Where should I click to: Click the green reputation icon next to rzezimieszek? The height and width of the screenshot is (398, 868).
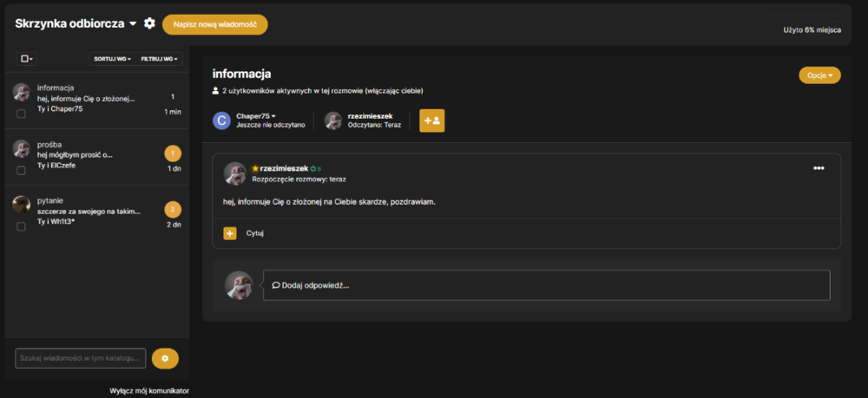tap(313, 168)
